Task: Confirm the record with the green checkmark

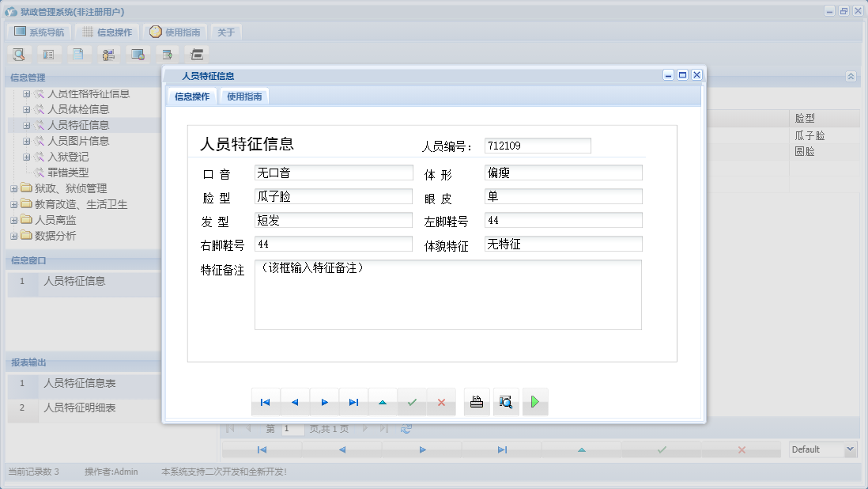Action: click(x=412, y=401)
